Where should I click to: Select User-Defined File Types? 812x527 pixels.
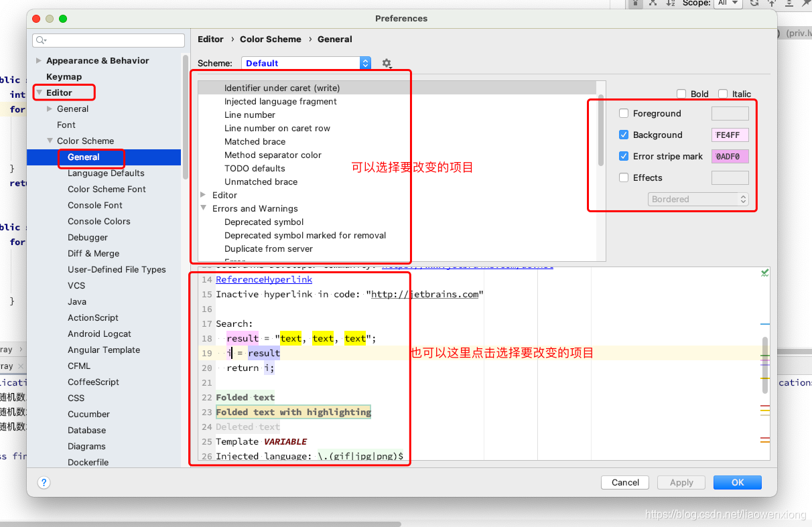117,269
